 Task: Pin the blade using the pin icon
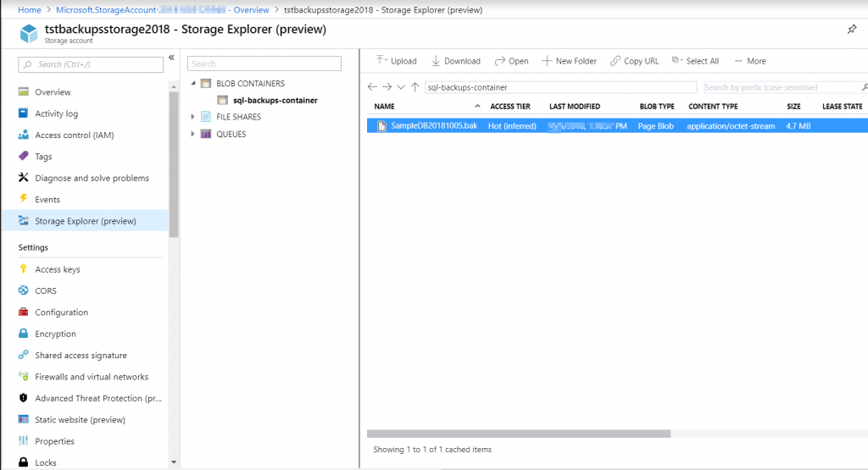[852, 30]
